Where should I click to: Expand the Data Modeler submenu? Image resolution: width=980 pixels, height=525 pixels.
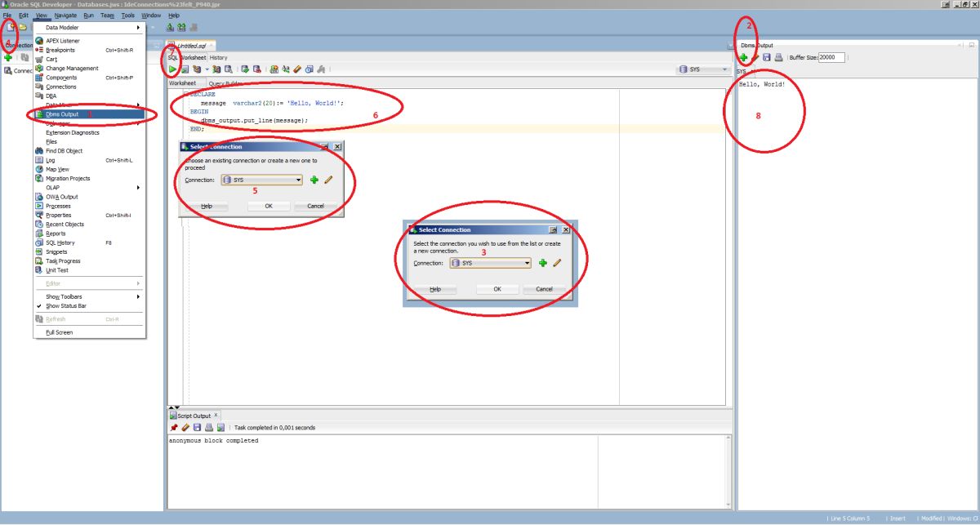(x=89, y=27)
